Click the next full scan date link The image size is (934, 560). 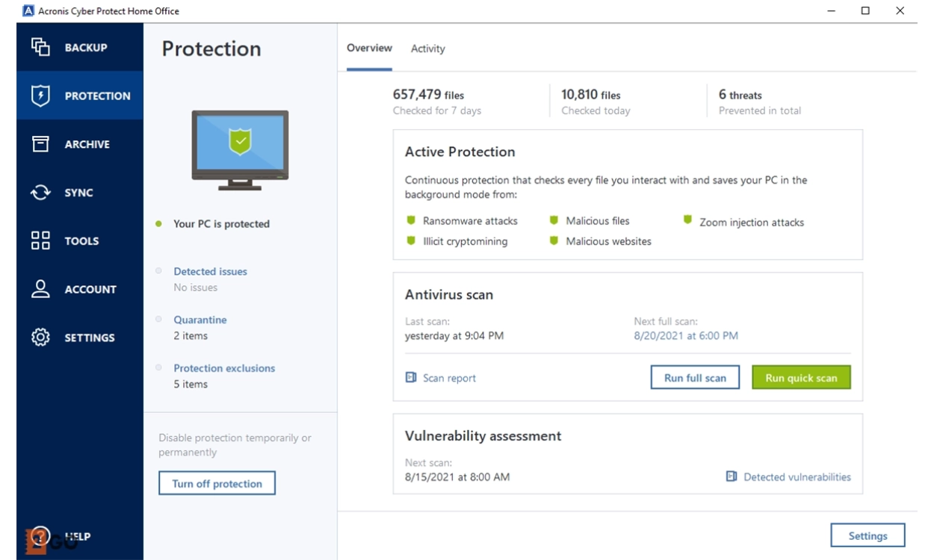click(686, 336)
